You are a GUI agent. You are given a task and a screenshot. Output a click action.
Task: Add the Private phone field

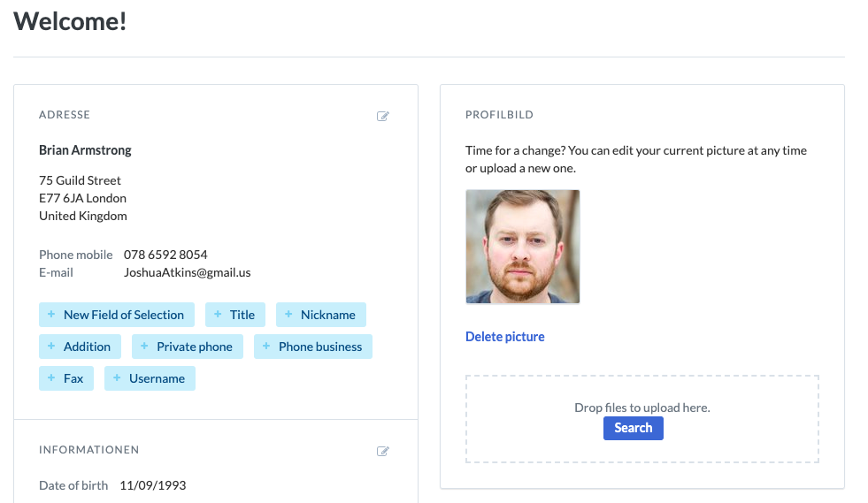pos(188,347)
